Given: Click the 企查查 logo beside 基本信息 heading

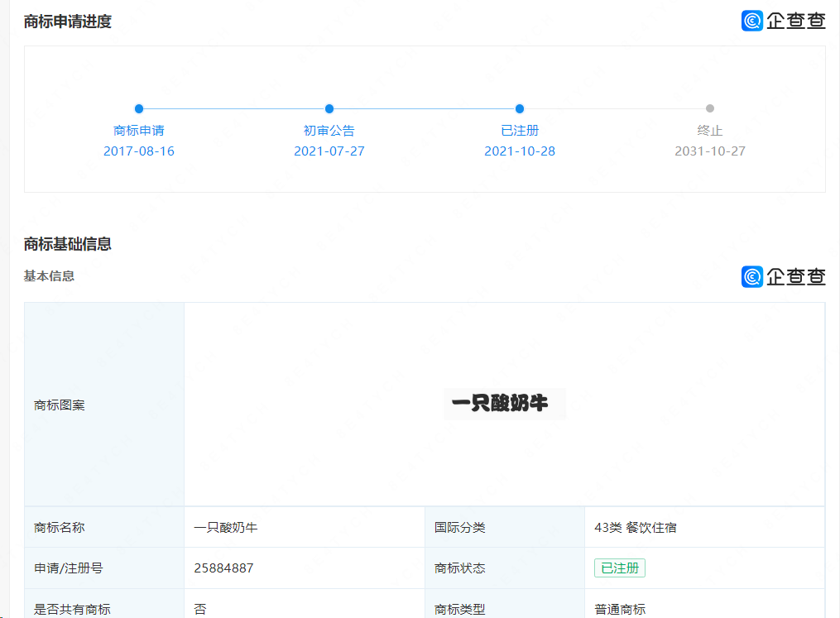Looking at the screenshot, I should pos(783,276).
